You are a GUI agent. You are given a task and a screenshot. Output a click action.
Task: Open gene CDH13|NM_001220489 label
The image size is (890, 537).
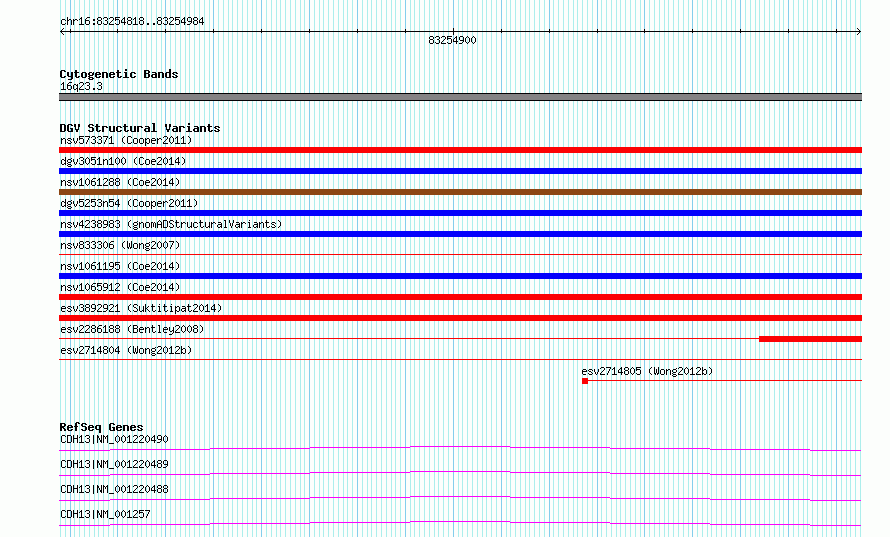[114, 464]
